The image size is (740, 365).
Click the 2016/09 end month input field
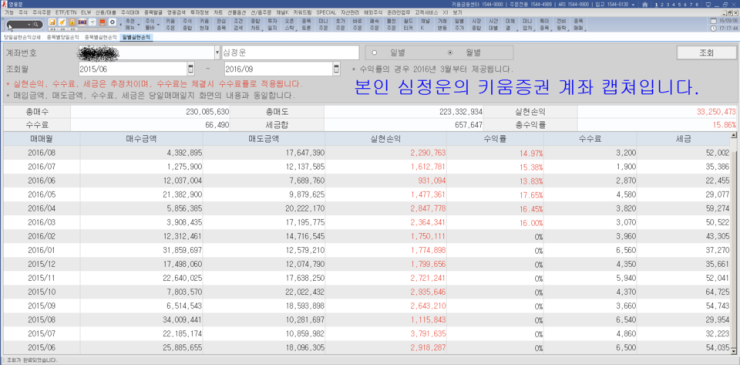[x=278, y=69]
